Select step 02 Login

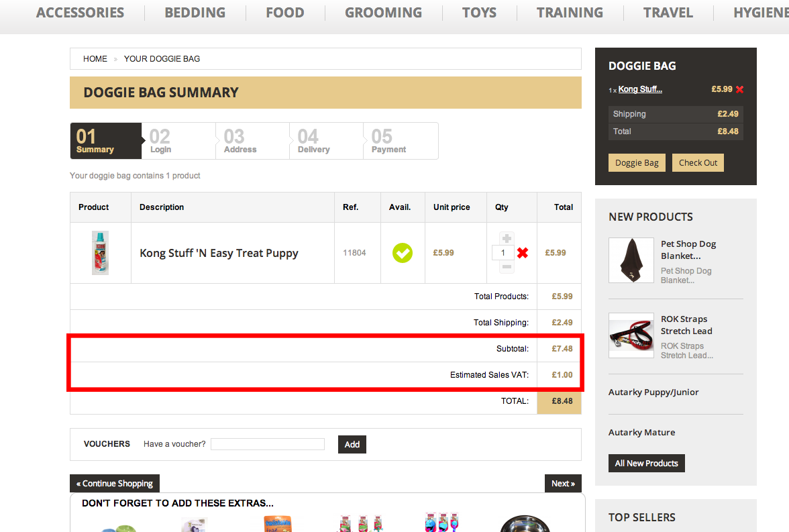[178, 141]
